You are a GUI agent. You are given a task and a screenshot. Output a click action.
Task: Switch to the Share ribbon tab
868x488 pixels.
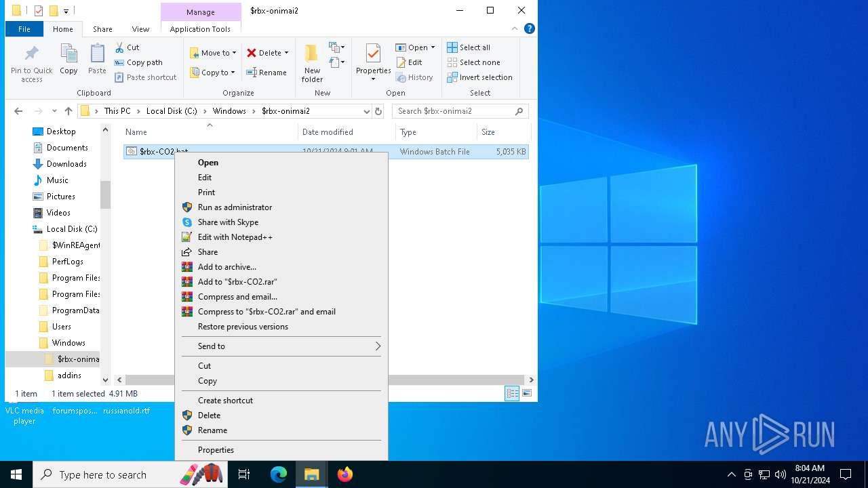point(103,29)
